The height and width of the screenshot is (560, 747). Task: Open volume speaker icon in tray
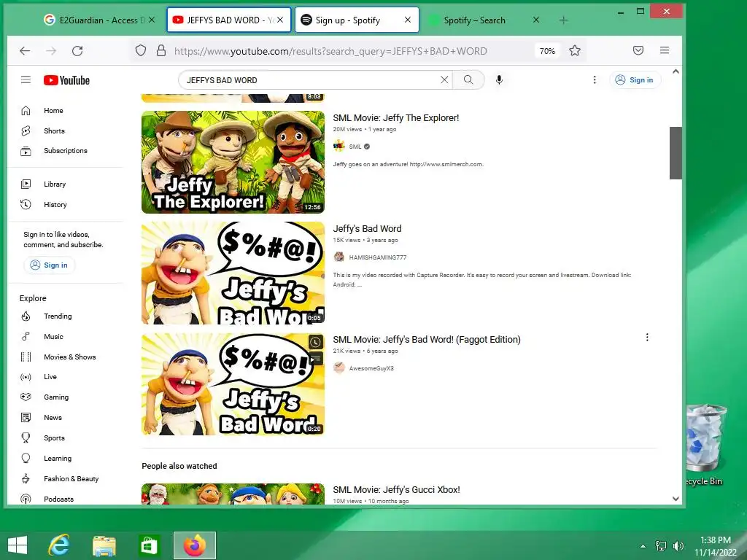point(678,546)
